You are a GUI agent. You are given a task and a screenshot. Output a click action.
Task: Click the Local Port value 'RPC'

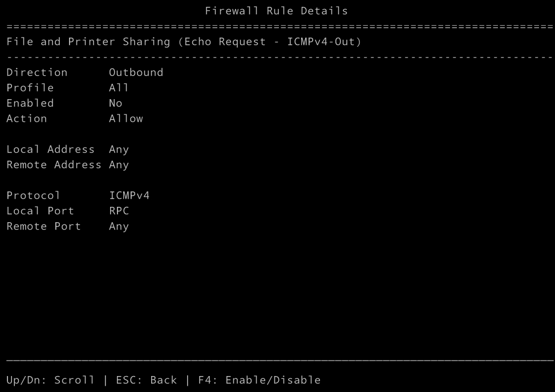coord(119,211)
